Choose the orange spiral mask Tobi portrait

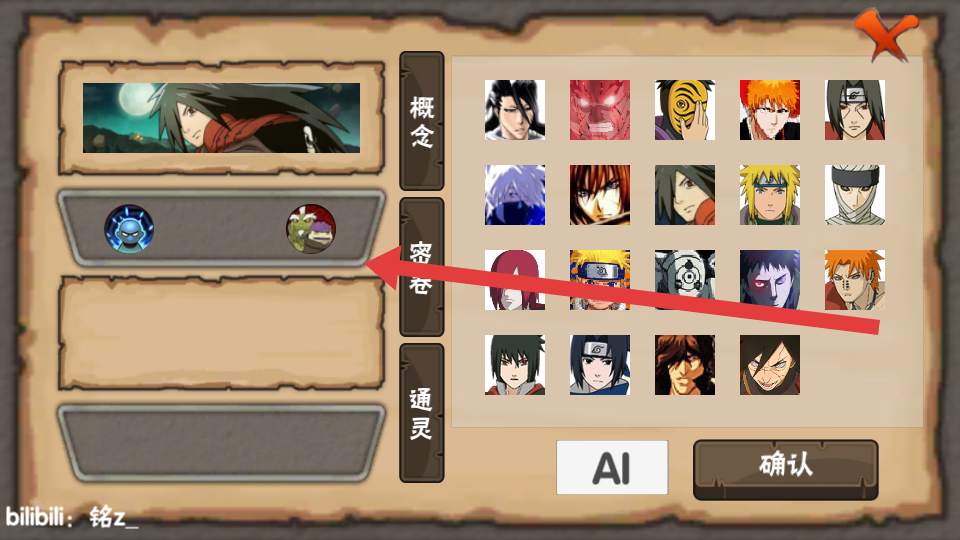point(684,110)
